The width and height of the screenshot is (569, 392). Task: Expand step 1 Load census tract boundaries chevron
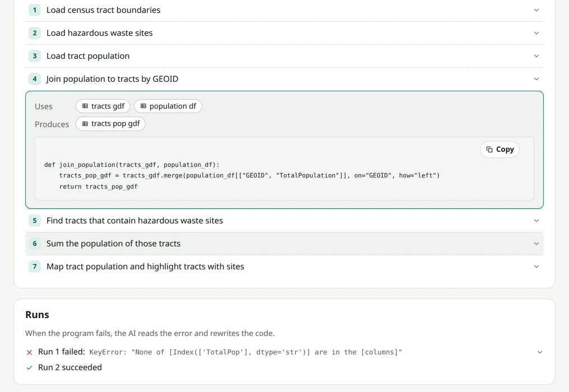pos(537,10)
